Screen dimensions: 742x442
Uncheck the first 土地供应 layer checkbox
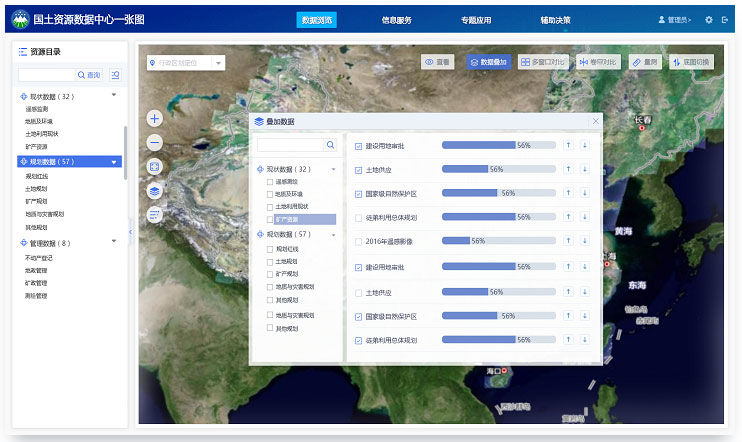point(359,170)
